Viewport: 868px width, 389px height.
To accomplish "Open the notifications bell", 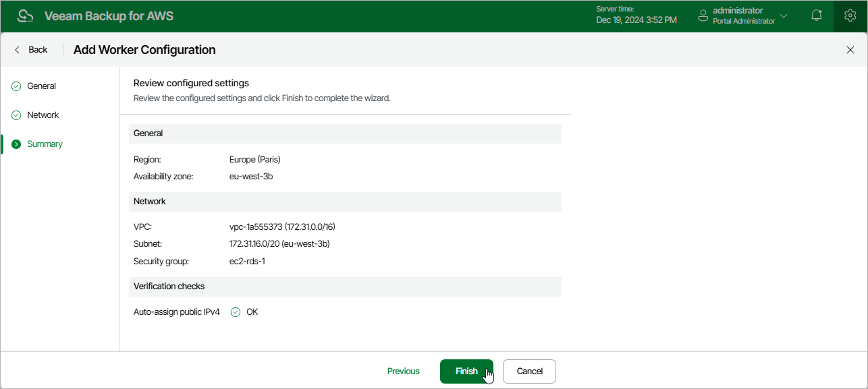I will [x=817, y=16].
